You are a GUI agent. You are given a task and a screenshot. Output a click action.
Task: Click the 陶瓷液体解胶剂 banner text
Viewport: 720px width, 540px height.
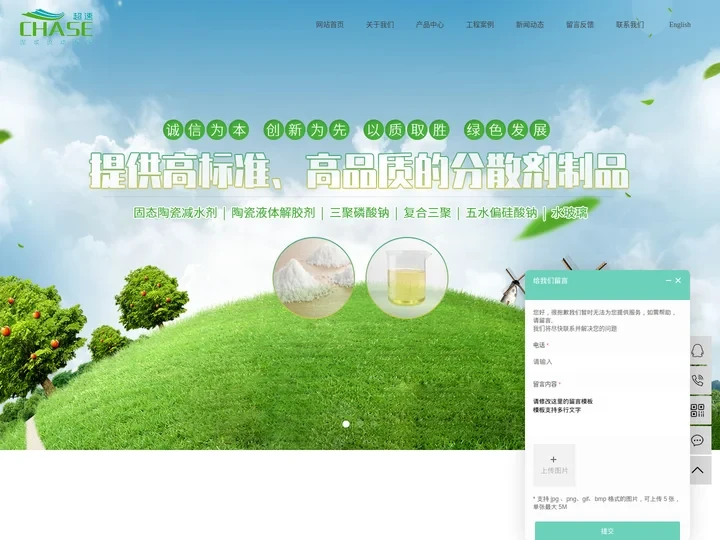[273, 213]
